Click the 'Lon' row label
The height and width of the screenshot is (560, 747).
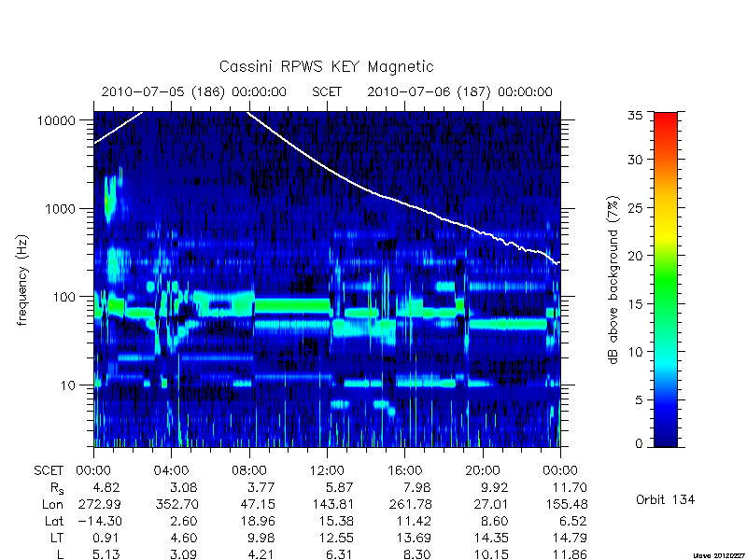point(53,504)
